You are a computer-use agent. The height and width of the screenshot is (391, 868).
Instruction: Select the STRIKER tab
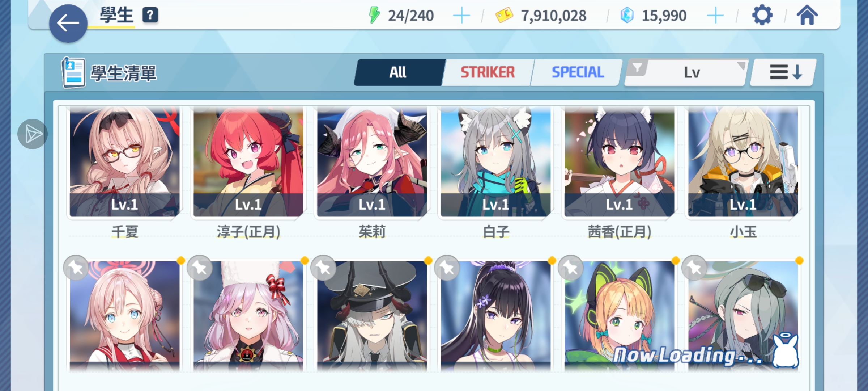pos(487,72)
